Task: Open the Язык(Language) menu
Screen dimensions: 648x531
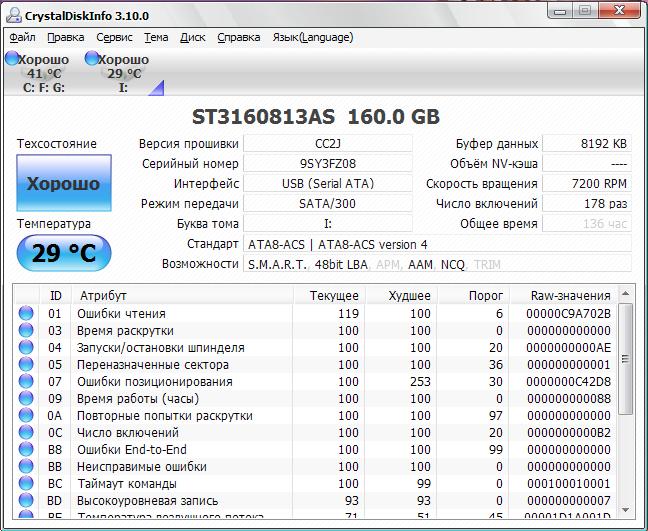Action: pyautogui.click(x=313, y=38)
